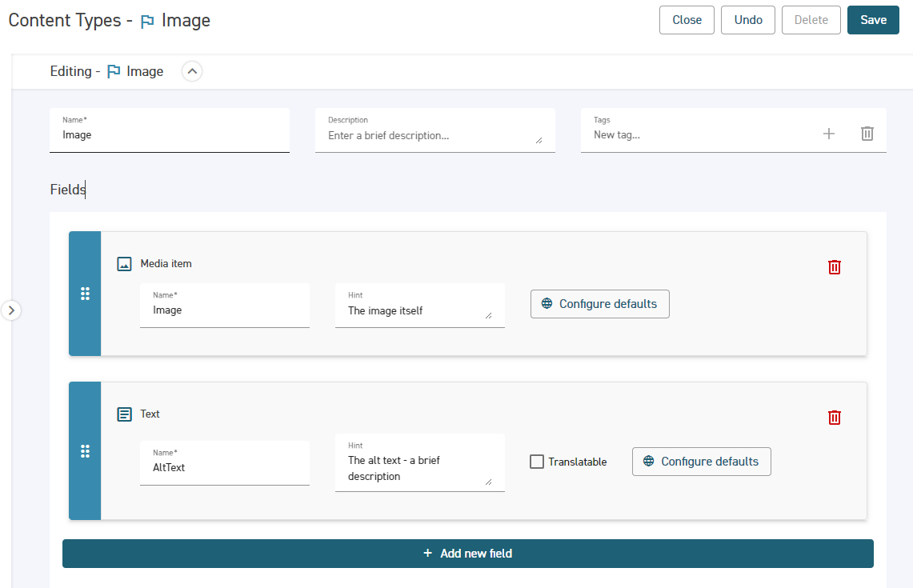Delete the Media item field

coord(834,267)
